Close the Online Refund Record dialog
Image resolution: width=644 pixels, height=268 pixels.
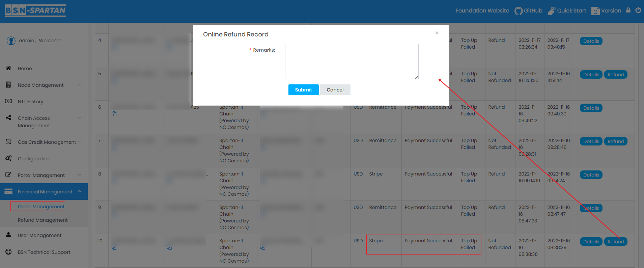pyautogui.click(x=437, y=33)
